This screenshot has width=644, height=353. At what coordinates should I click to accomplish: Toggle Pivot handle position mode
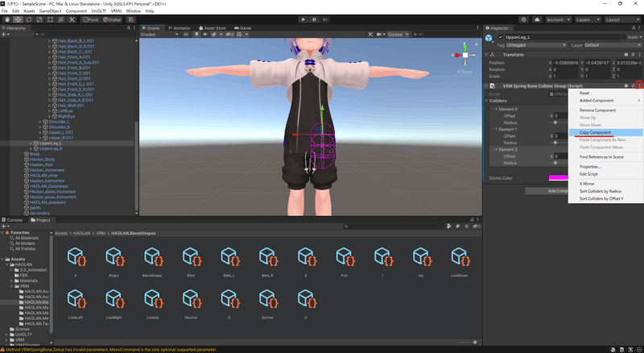coord(91,19)
